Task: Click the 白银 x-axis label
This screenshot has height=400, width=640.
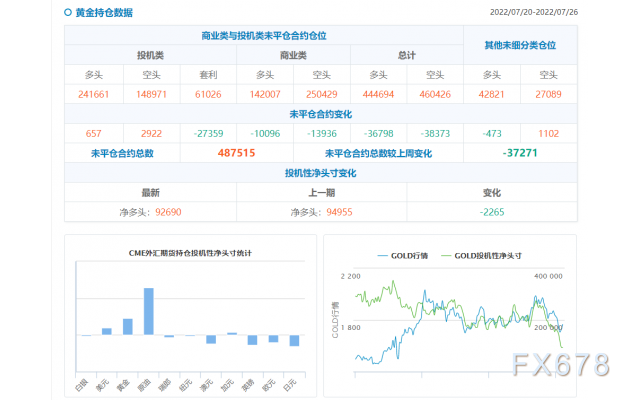Action: [x=82, y=385]
